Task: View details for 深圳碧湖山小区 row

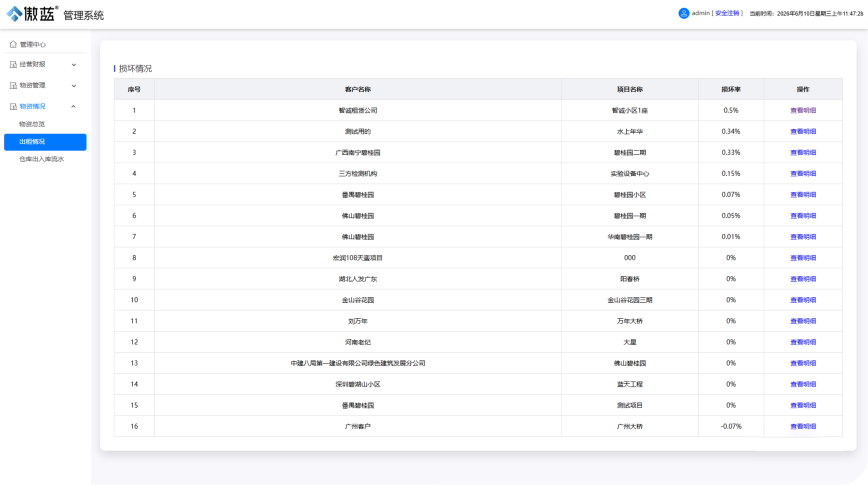Action: (803, 384)
